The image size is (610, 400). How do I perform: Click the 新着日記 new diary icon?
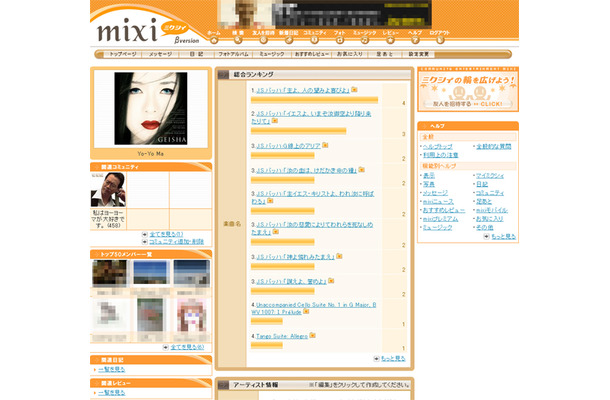click(x=288, y=40)
